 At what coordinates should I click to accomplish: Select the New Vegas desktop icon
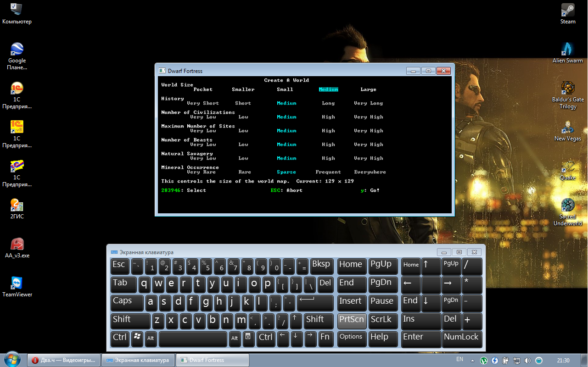pyautogui.click(x=568, y=131)
